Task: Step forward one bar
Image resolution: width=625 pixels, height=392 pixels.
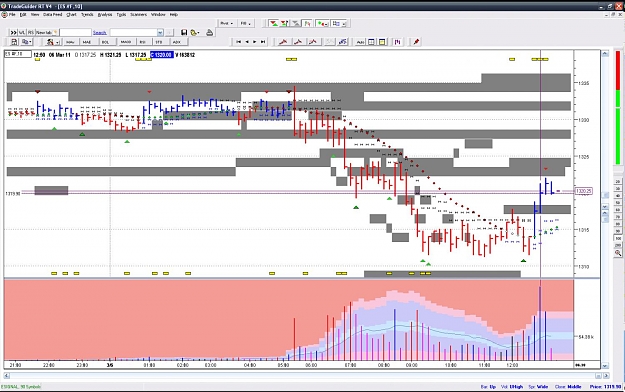Action: click(255, 42)
